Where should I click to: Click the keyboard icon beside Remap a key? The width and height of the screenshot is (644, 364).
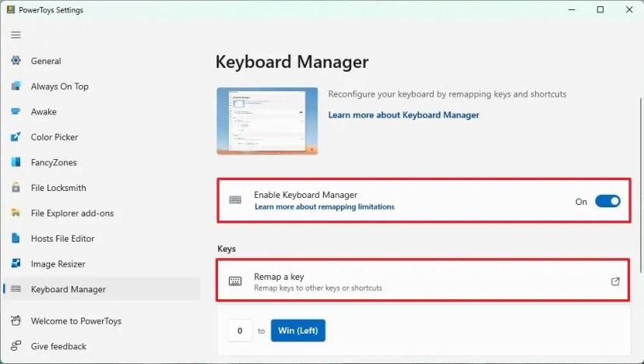(235, 281)
